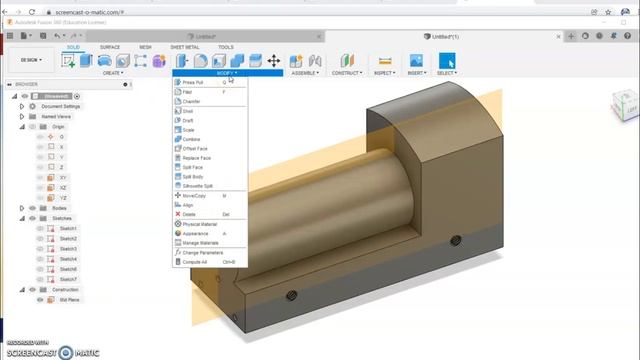Select the Measure inspect icon
Viewport: 640px width, 360px height.
pyautogui.click(x=385, y=61)
